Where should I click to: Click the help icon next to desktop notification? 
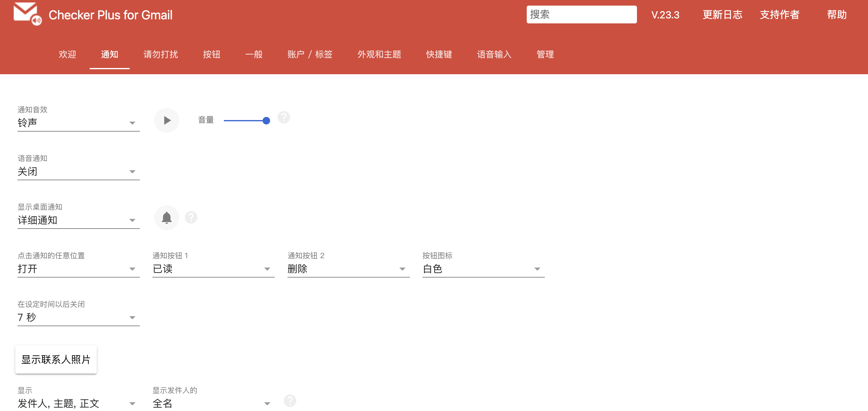[191, 217]
